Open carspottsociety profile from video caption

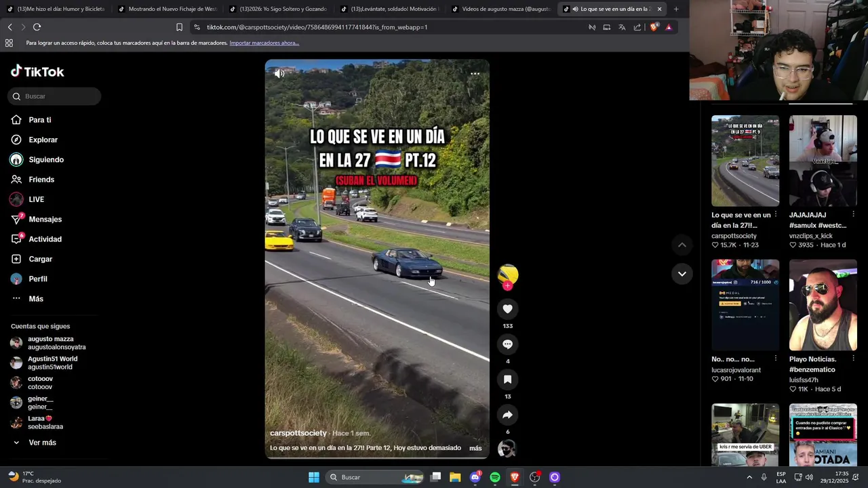coord(298,433)
